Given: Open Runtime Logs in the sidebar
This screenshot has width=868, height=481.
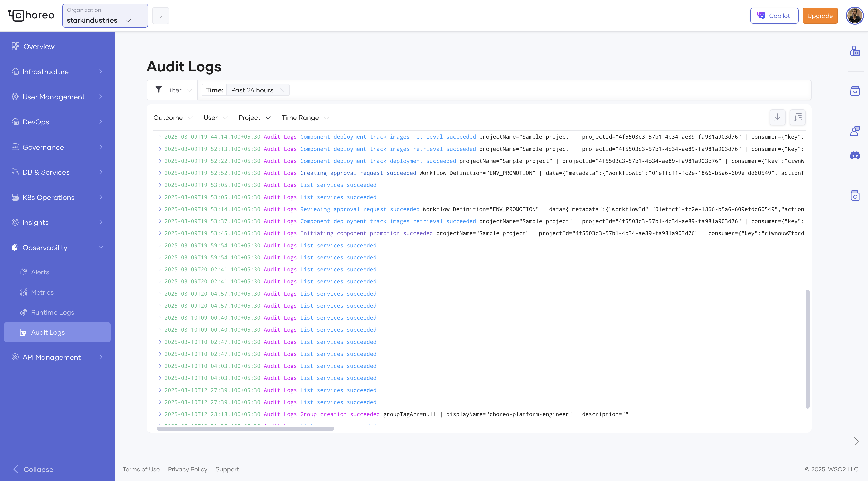Looking at the screenshot, I should 52,312.
